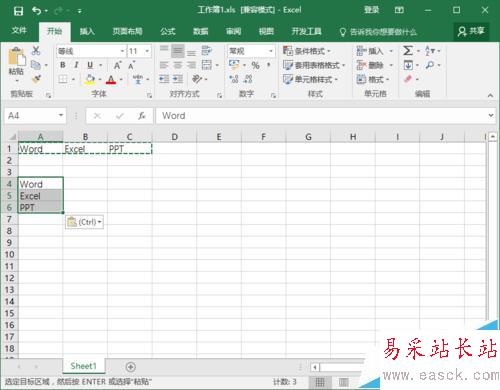Click the Format cells button

[373, 79]
